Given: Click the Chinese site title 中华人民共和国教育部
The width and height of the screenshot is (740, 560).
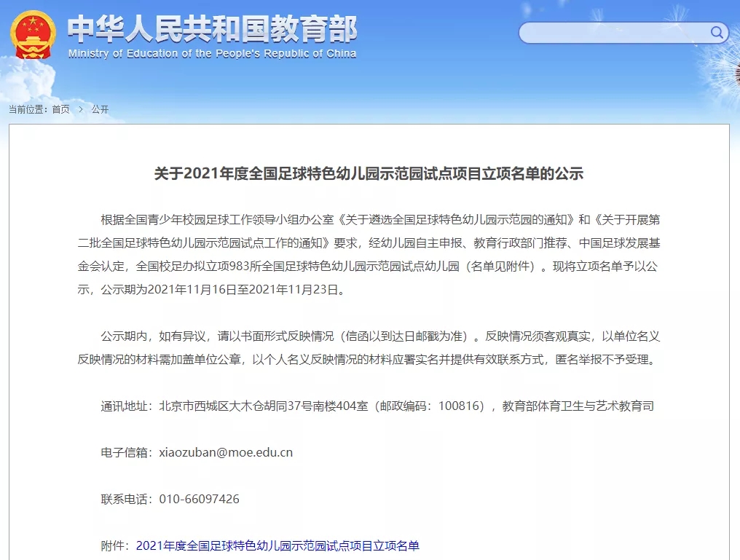Looking at the screenshot, I should tap(212, 29).
